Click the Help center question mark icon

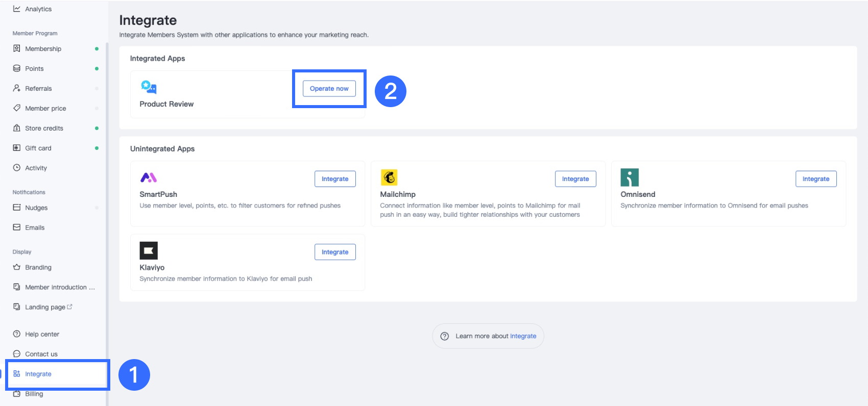[x=17, y=334]
